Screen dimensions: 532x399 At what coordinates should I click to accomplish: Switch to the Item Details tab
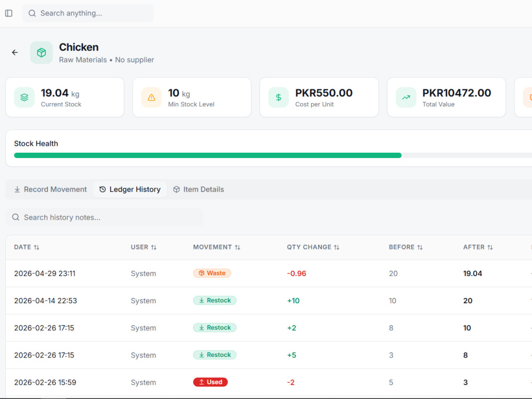[198, 189]
